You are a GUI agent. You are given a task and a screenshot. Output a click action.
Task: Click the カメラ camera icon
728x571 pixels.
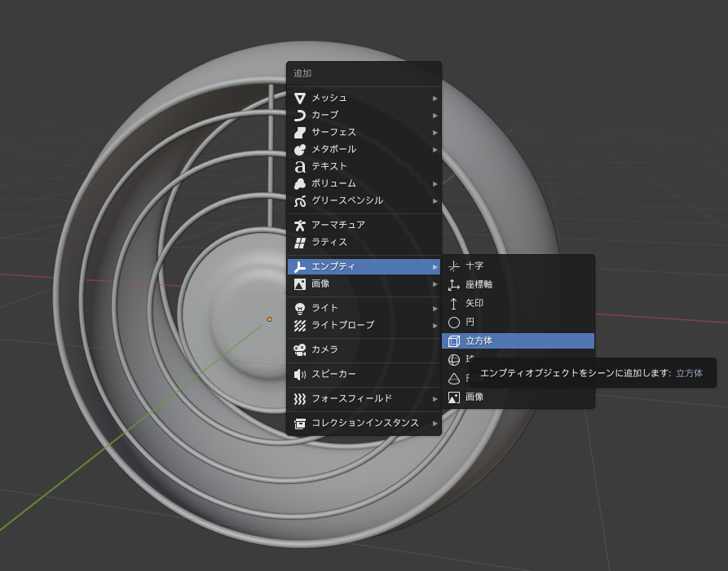point(300,349)
